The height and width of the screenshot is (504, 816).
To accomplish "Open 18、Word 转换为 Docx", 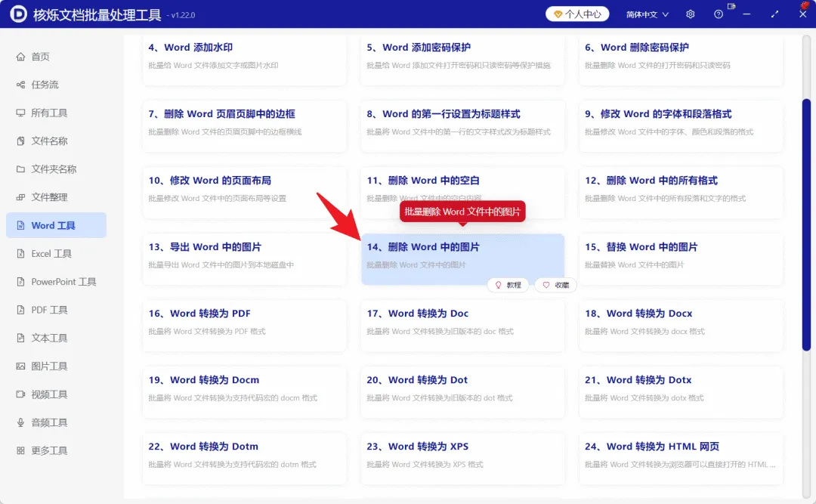I will pos(681,326).
